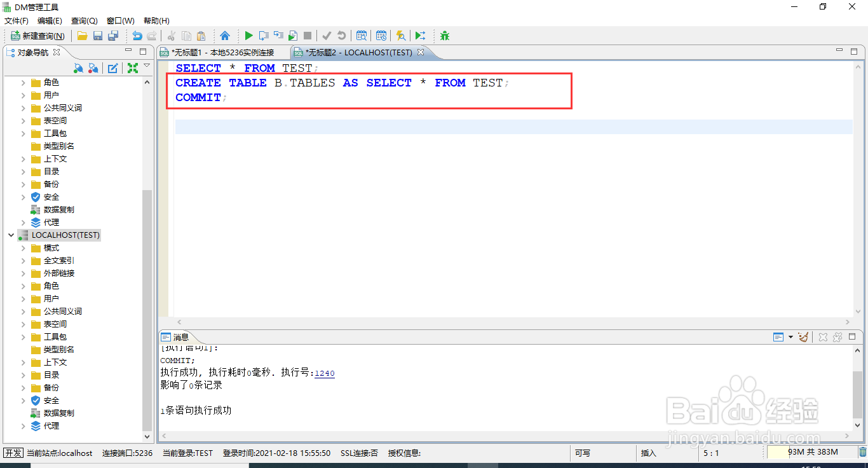This screenshot has width=868, height=468.
Task: Open file via the yellow folder toolbar icon
Action: tap(83, 36)
